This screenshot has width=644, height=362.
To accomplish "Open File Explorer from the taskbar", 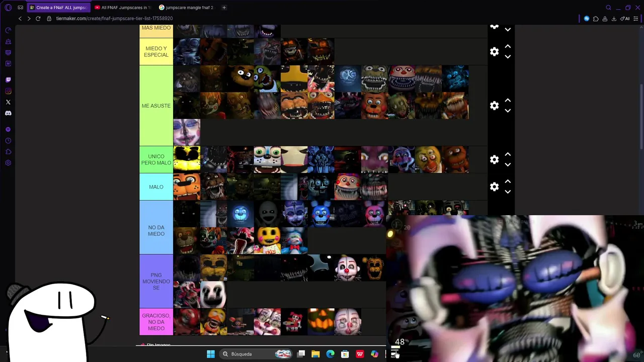I will (x=315, y=354).
